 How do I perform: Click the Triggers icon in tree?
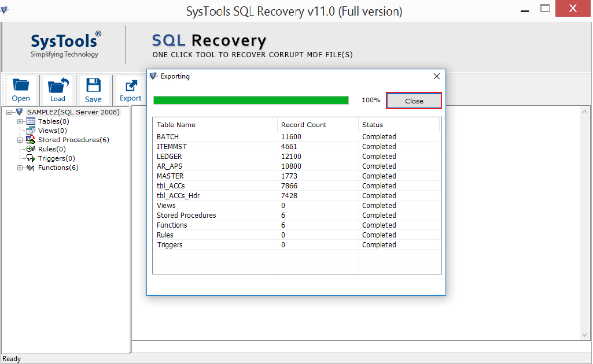[31, 158]
